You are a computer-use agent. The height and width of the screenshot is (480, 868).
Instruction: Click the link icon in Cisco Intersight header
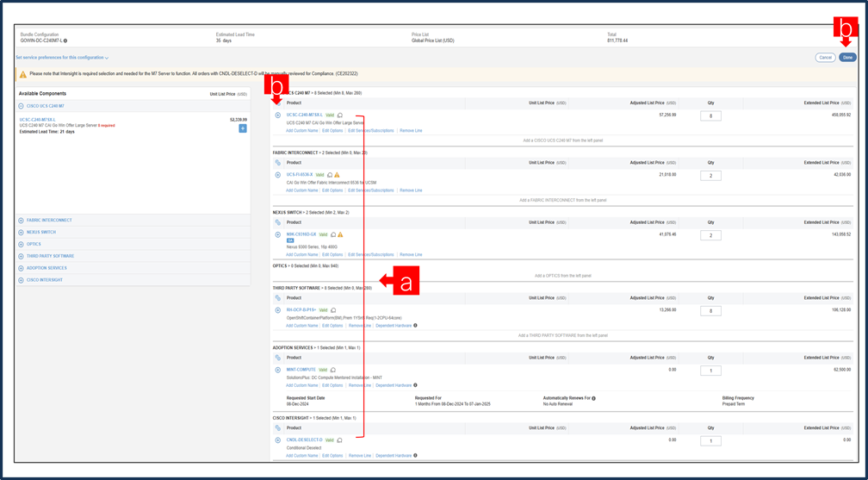(x=278, y=428)
